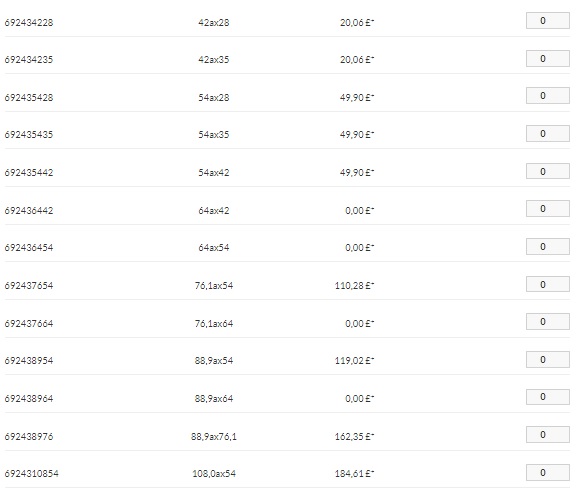Click article number 692436454
This screenshot has width=578, height=495.
click(29, 247)
